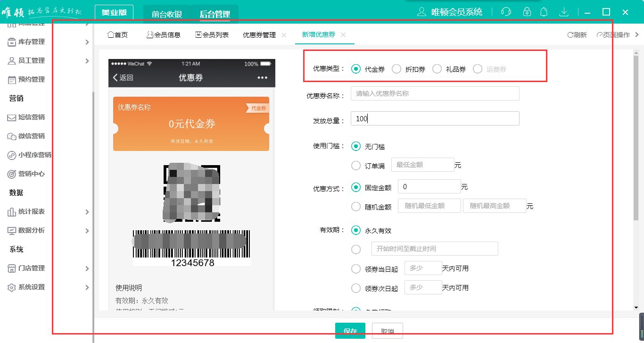This screenshot has height=343, width=644.
Task: Open the 后台管理 back-office tab
Action: click(215, 14)
